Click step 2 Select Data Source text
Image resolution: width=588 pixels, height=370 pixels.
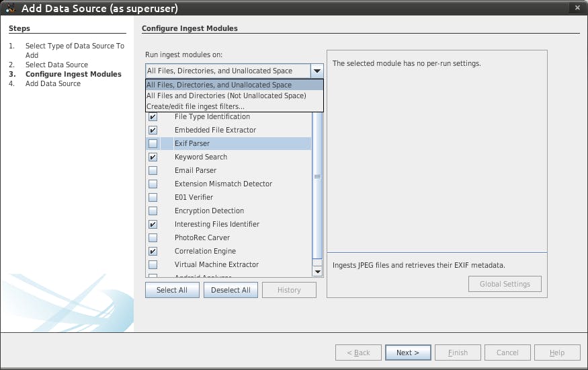(56, 65)
